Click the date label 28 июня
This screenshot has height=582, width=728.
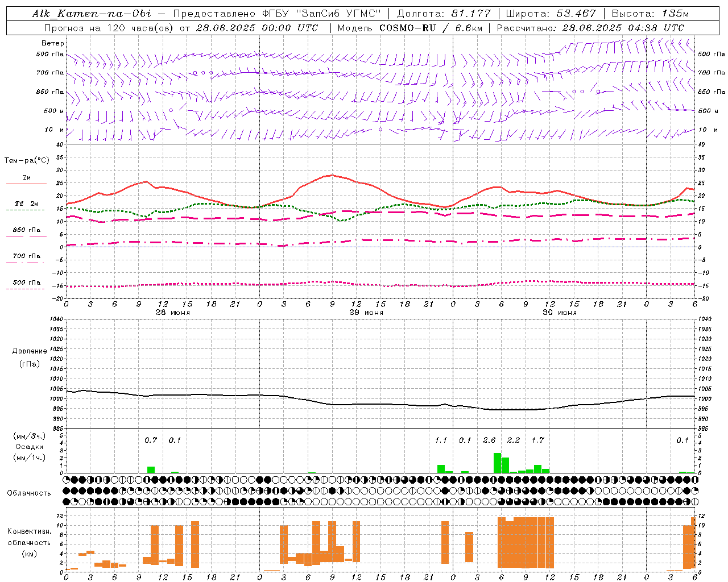click(x=172, y=313)
